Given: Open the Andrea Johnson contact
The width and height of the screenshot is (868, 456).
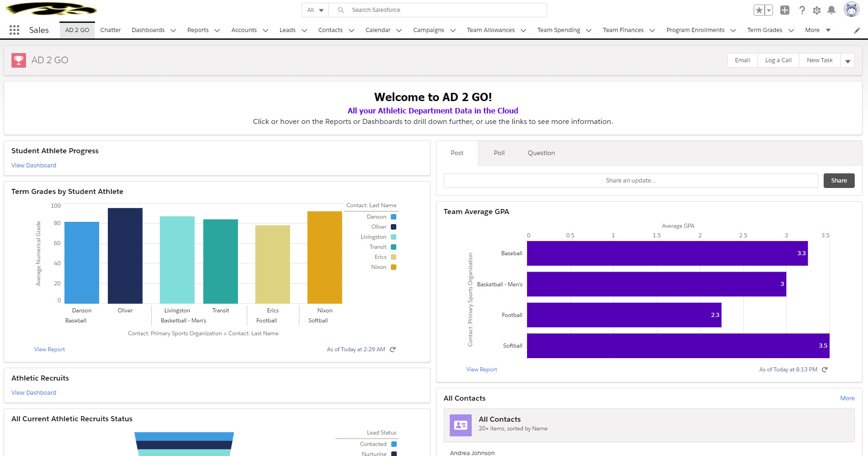Looking at the screenshot, I should click(x=472, y=453).
